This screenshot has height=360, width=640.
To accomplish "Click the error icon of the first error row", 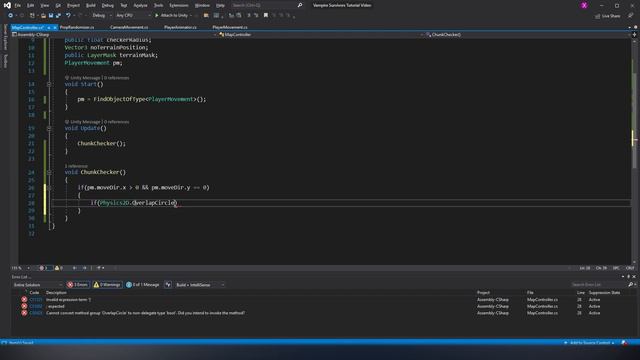I will [24, 300].
